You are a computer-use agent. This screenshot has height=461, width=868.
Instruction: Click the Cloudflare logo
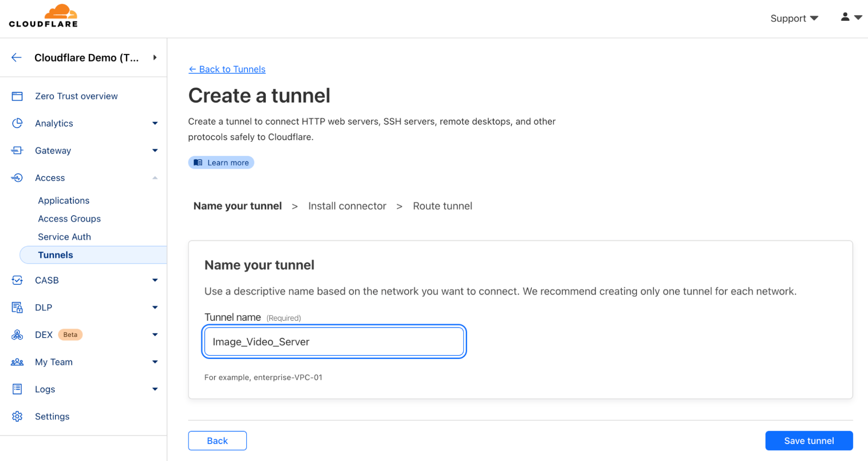click(43, 16)
